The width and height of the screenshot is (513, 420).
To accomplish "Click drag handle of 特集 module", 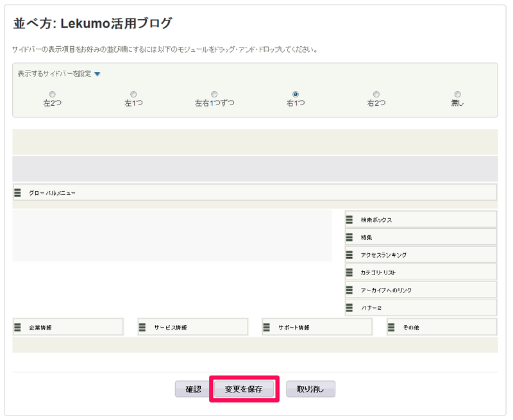I will tap(349, 237).
